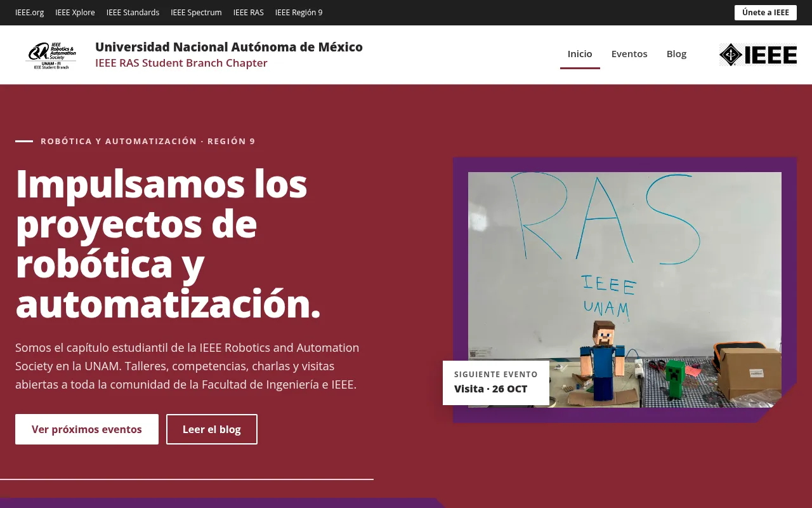812x508 pixels.
Task: Select the Inicio navigation tab
Action: (x=580, y=54)
